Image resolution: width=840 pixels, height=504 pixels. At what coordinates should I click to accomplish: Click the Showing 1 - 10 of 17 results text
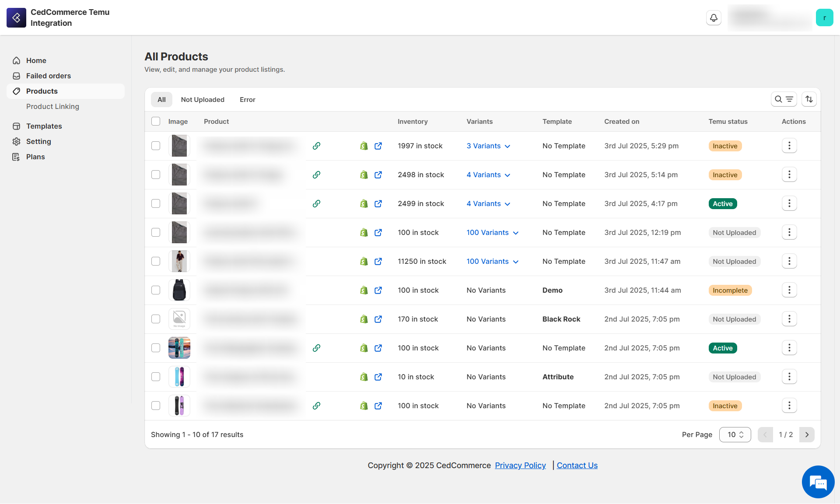pos(197,434)
